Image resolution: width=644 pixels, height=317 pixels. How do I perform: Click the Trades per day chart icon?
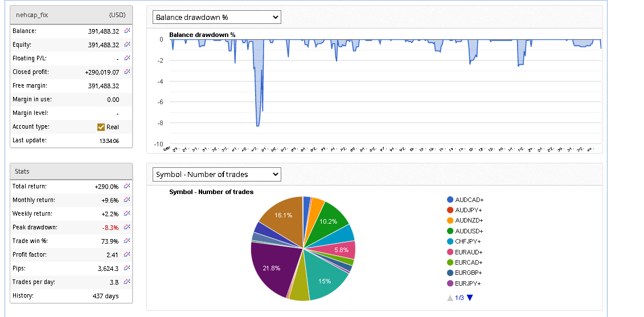tap(127, 282)
